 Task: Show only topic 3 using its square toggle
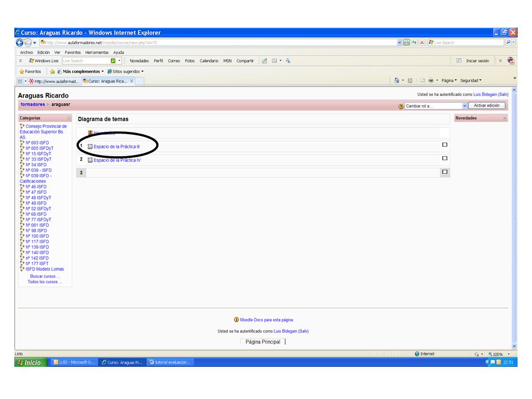click(x=445, y=172)
